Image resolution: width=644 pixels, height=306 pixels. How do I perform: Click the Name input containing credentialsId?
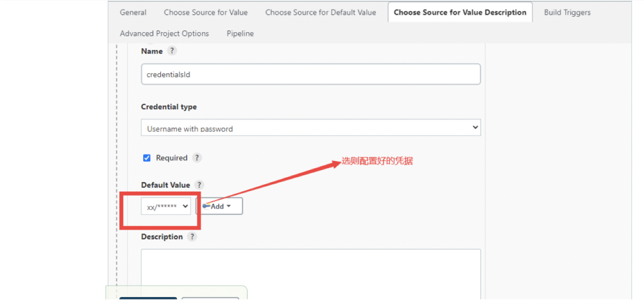click(x=311, y=75)
